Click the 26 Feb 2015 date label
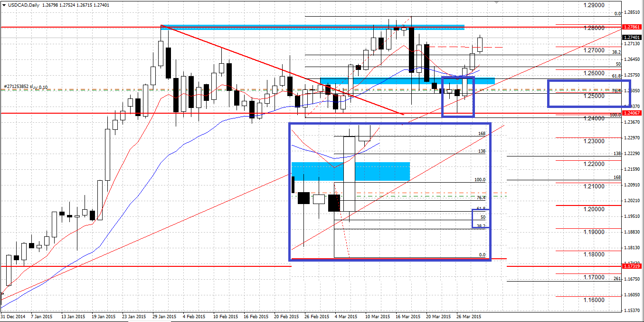The image size is (644, 322). (x=317, y=316)
